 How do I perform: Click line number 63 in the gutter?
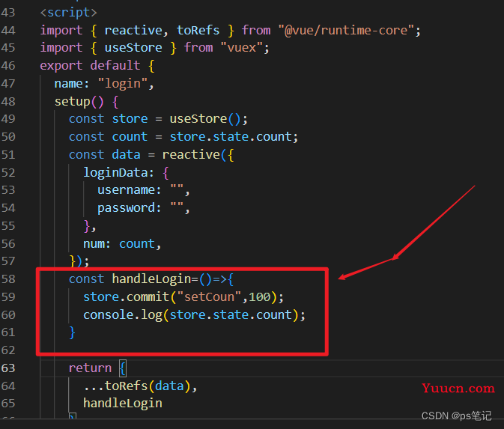pyautogui.click(x=8, y=368)
